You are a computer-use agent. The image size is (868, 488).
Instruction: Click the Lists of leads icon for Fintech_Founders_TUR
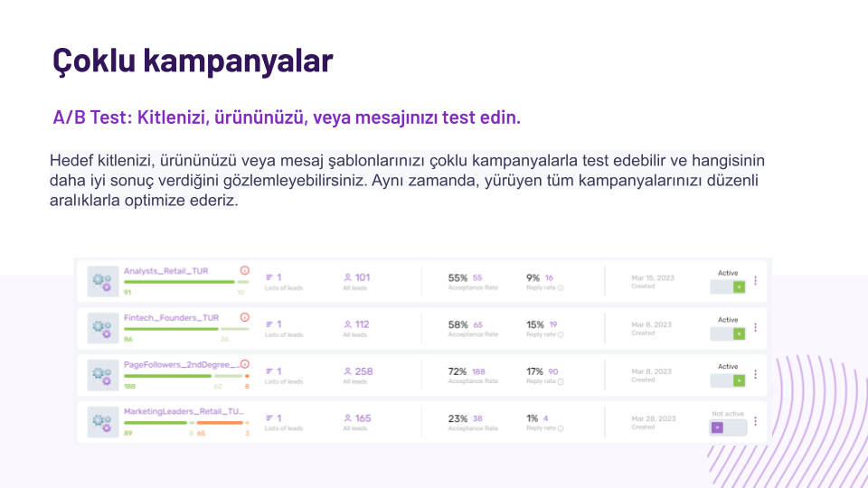(x=269, y=324)
